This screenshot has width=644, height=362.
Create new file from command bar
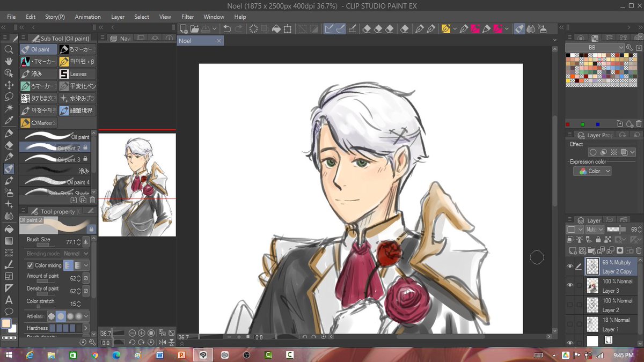pos(184,28)
